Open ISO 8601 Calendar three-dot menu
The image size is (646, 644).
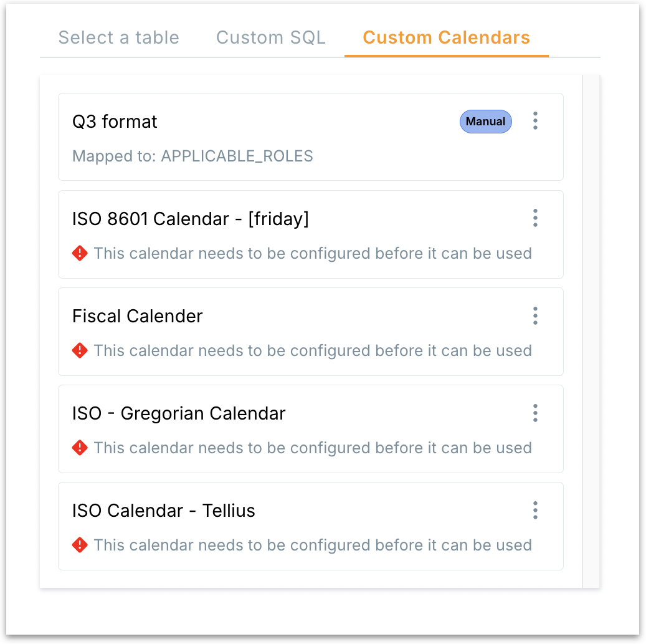point(535,218)
